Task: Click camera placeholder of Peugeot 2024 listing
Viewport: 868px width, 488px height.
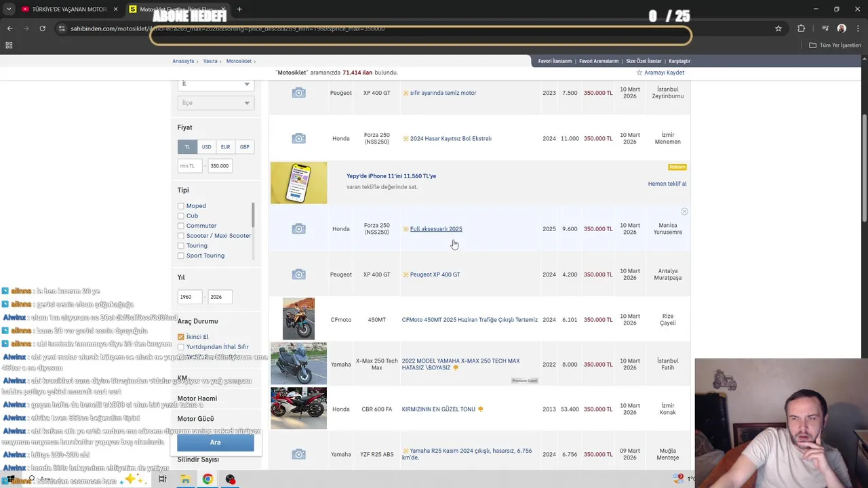Action: [x=298, y=274]
